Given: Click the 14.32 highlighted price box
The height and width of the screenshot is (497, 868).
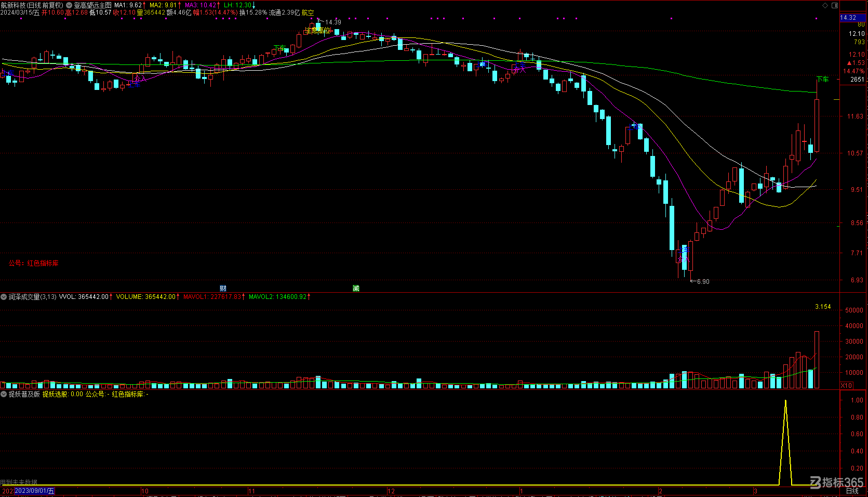Looking at the screenshot, I should click(x=853, y=18).
